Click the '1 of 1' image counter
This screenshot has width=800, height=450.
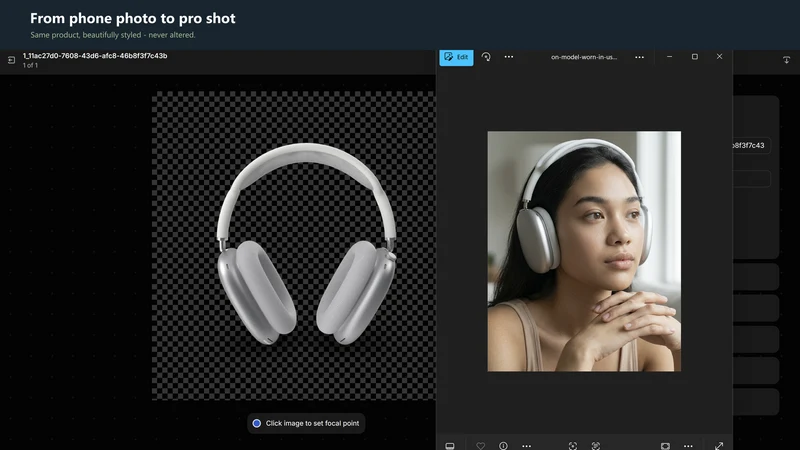click(30, 65)
